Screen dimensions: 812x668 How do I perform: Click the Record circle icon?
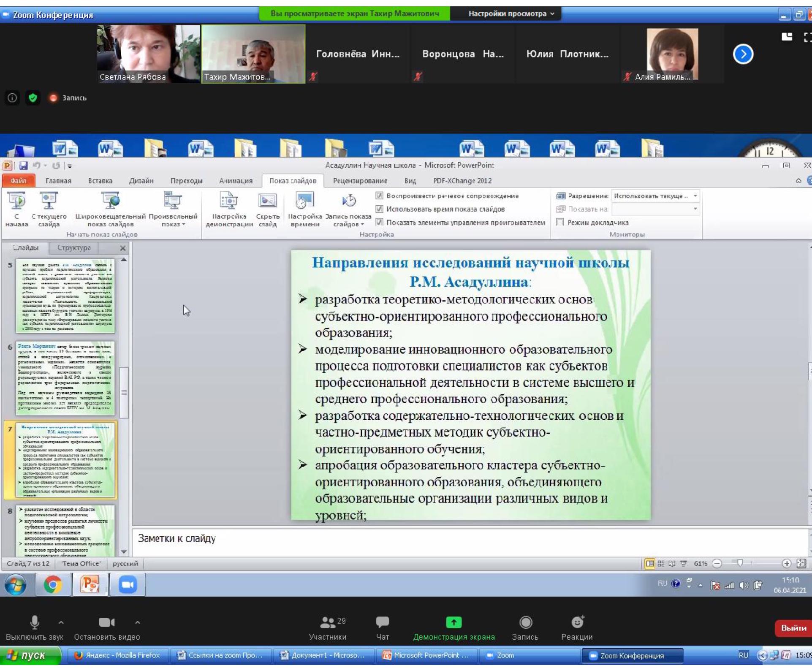click(525, 622)
